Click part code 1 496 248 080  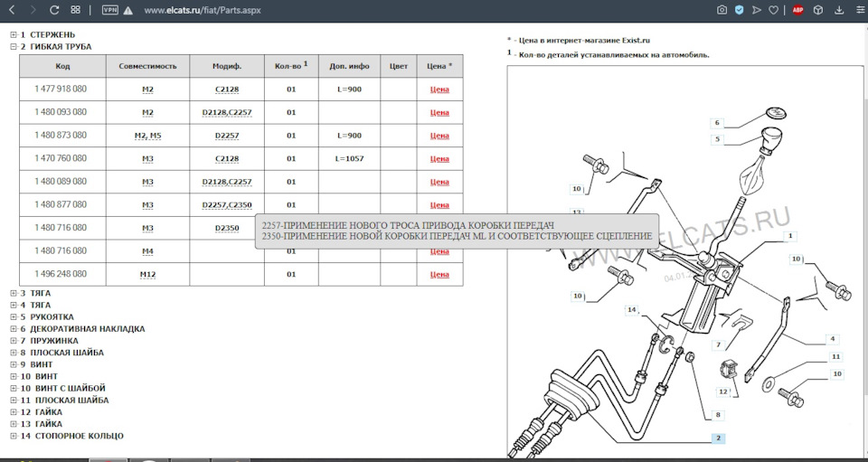(x=61, y=274)
